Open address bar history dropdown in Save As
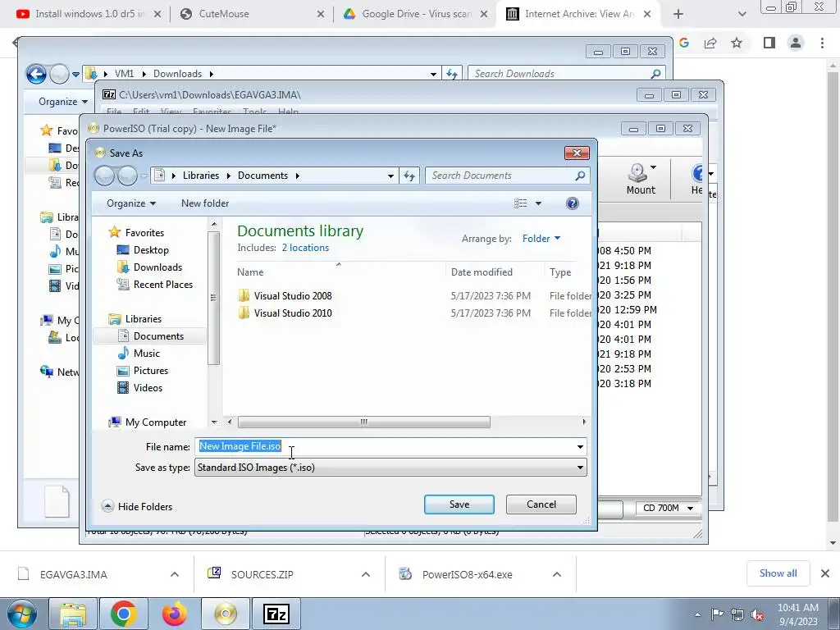The height and width of the screenshot is (630, 840). 391,176
